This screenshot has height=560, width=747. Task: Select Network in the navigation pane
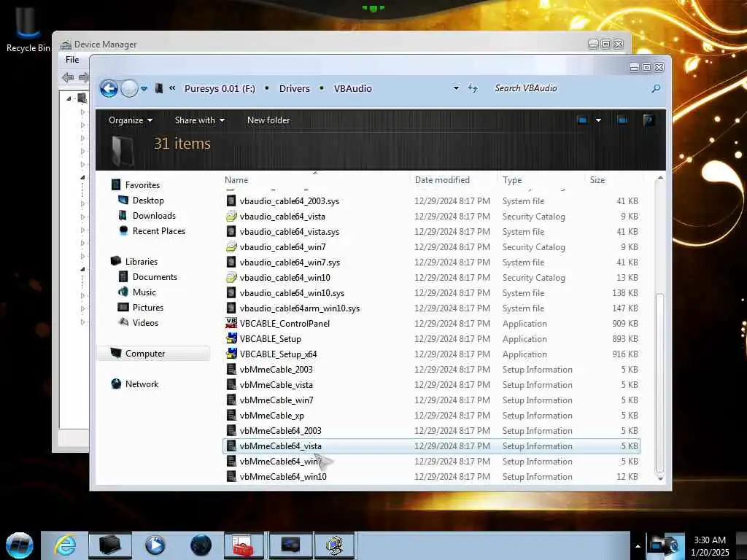[x=142, y=384]
